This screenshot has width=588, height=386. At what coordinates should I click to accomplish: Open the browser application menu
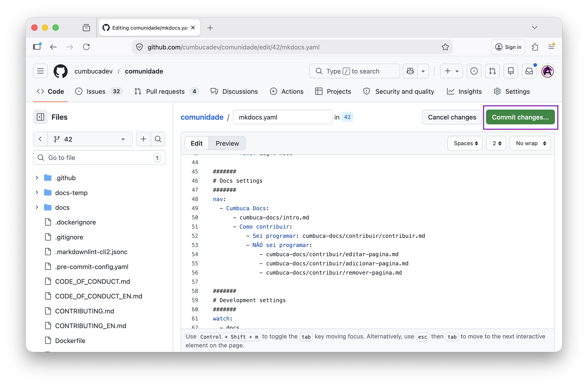pyautogui.click(x=551, y=47)
